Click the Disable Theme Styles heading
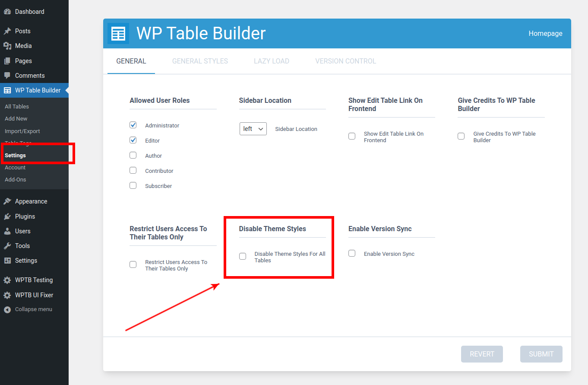Screen dimensions: 588x385 [x=272, y=229]
